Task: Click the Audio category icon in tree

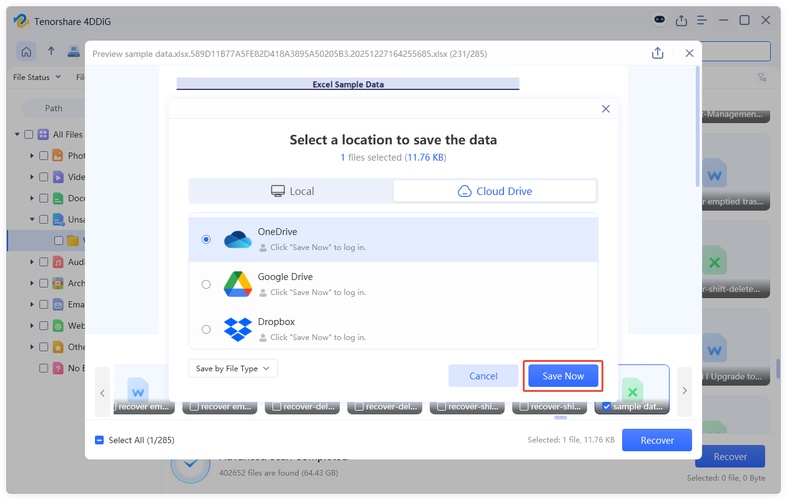Action: click(58, 262)
